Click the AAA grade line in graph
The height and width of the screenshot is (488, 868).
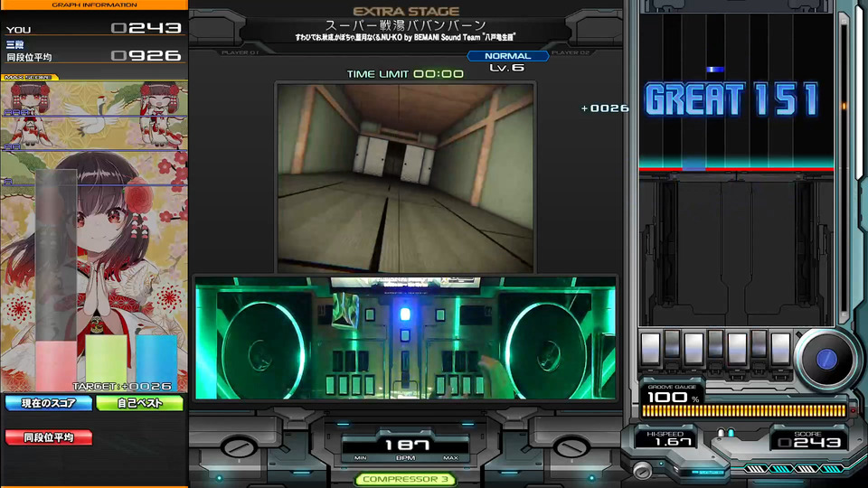tap(94, 115)
